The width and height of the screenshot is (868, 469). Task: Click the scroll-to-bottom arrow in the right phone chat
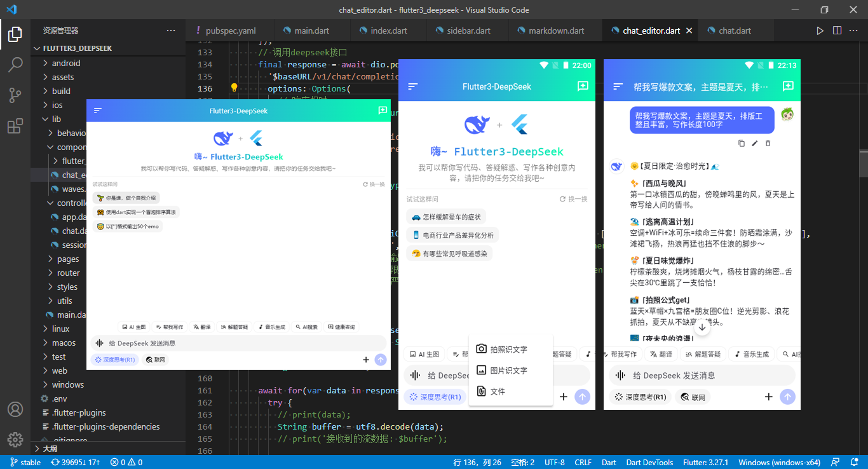(702, 328)
